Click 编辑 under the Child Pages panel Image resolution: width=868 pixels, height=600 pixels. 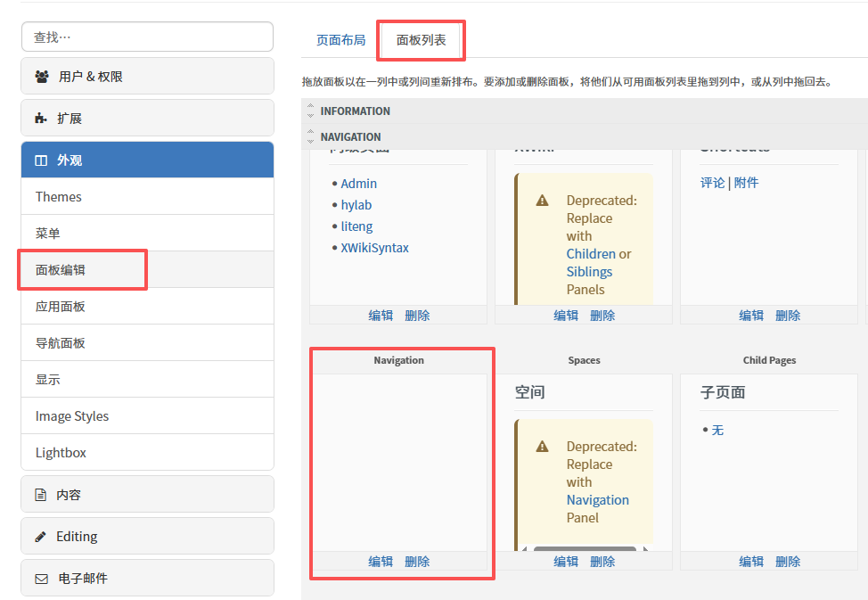point(751,562)
